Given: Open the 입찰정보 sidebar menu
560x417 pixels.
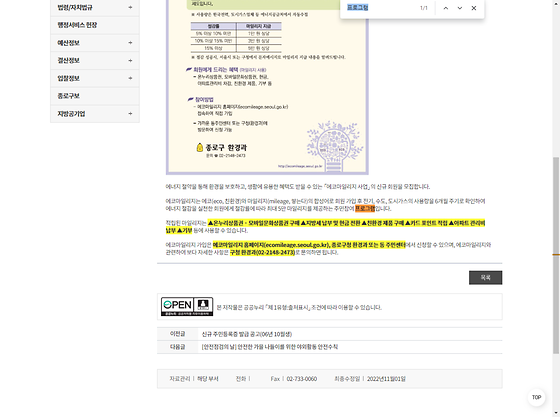Looking at the screenshot, I should (x=95, y=78).
